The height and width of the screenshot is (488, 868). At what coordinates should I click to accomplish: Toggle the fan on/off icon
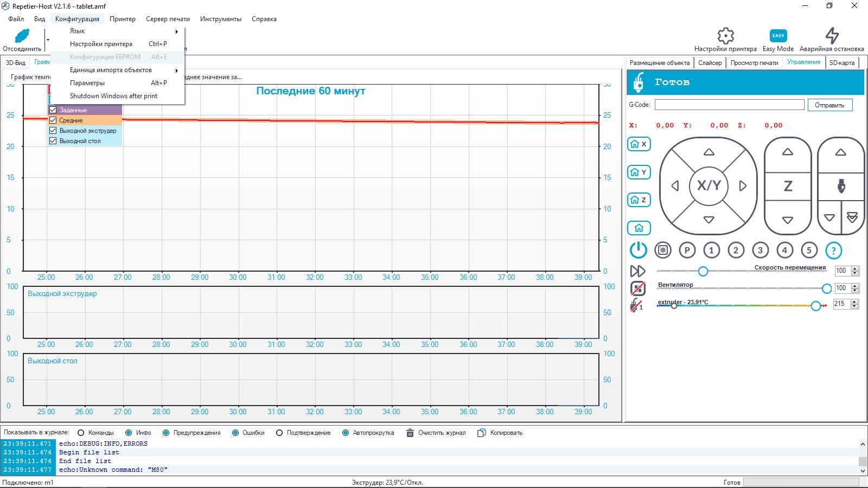[638, 288]
